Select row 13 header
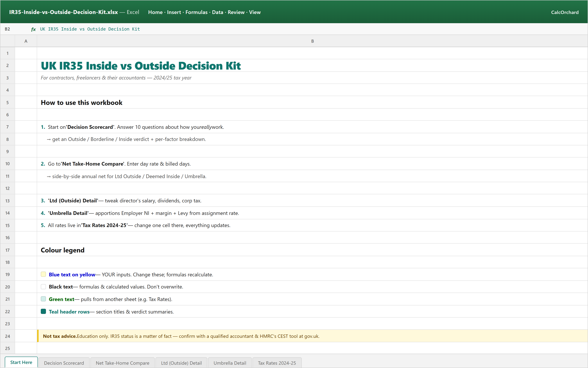Viewport: 588px width, 368px height. [x=8, y=201]
